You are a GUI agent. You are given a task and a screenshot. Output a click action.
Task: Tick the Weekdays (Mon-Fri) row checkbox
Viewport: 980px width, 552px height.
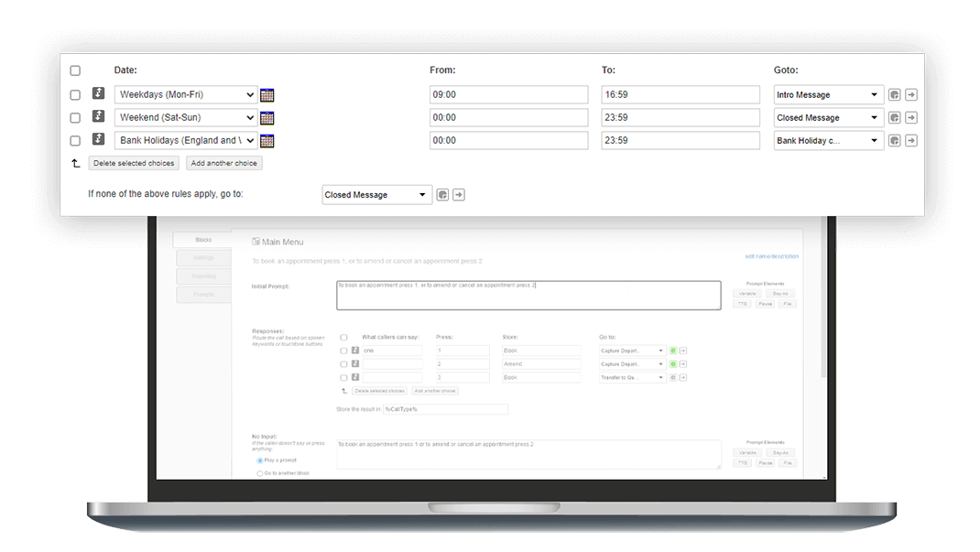(75, 95)
